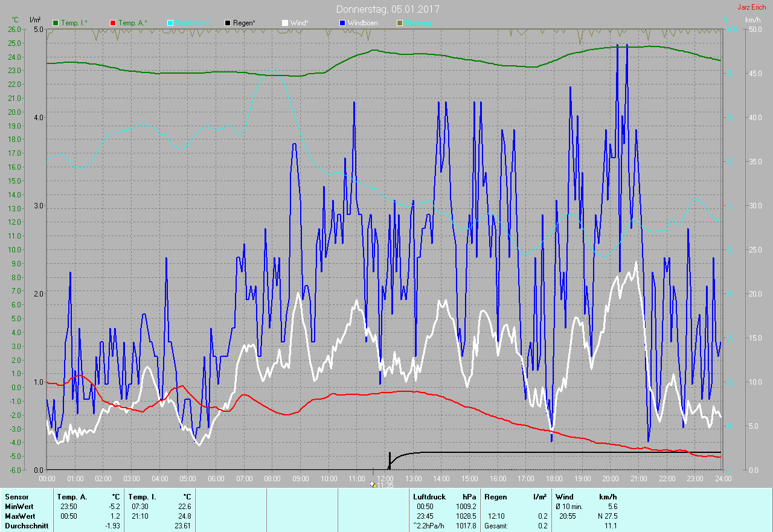Select the MinWert row label
Viewport: 773px width, 532px height.
click(x=18, y=507)
